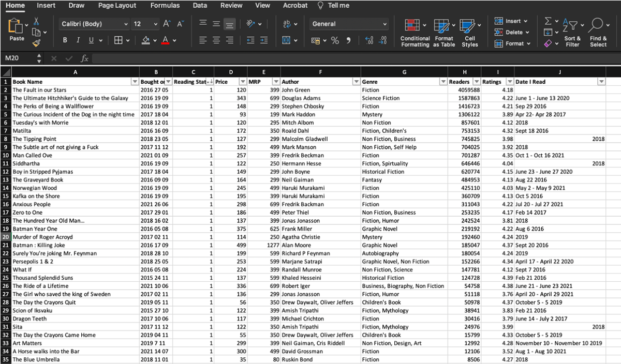Open the fill color dropdown arrow
The image size is (621, 364).
click(x=155, y=40)
